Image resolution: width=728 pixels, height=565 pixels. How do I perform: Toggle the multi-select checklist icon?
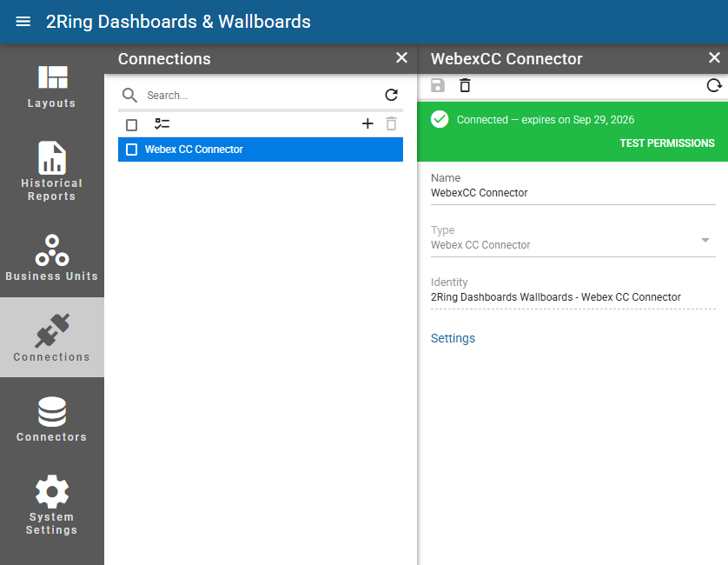point(162,124)
